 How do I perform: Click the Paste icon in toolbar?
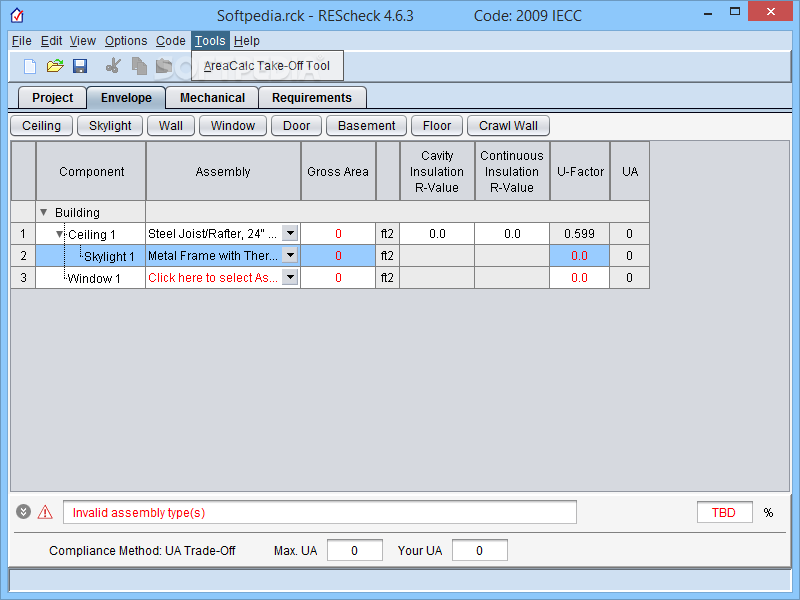pos(163,66)
